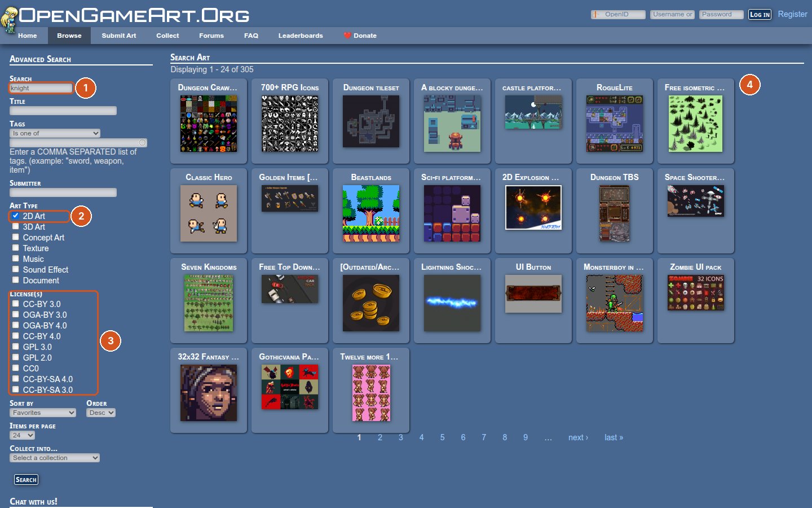Open the Dungeon Crawl thumbnail
The width and height of the screenshot is (812, 508).
click(209, 124)
